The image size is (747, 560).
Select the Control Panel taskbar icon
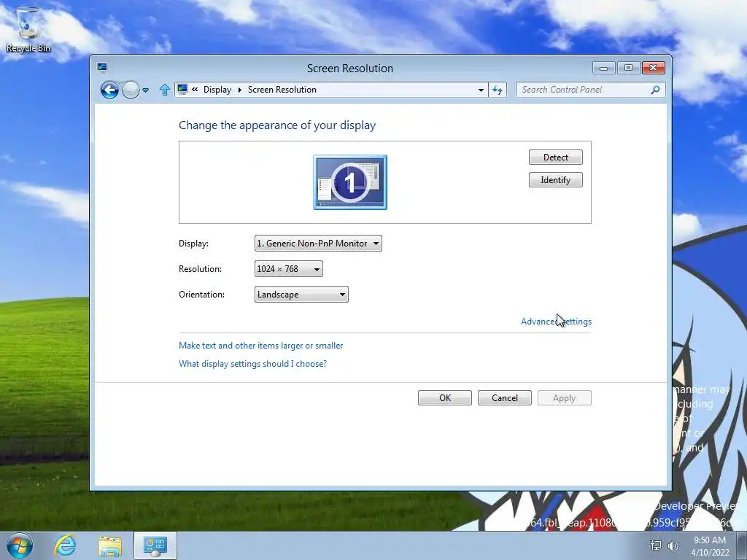click(155, 545)
